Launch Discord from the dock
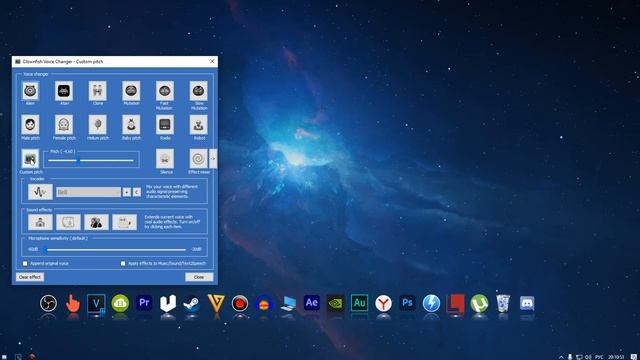The image size is (640, 360). (527, 304)
